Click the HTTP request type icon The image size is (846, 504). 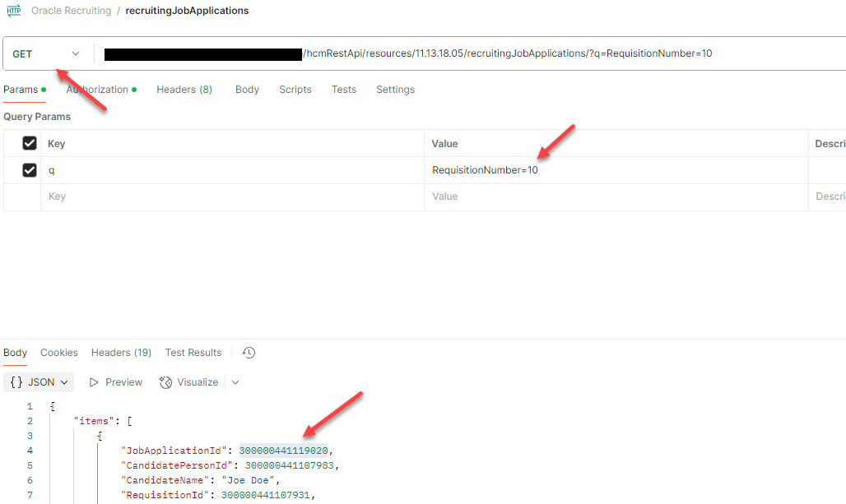(x=14, y=10)
